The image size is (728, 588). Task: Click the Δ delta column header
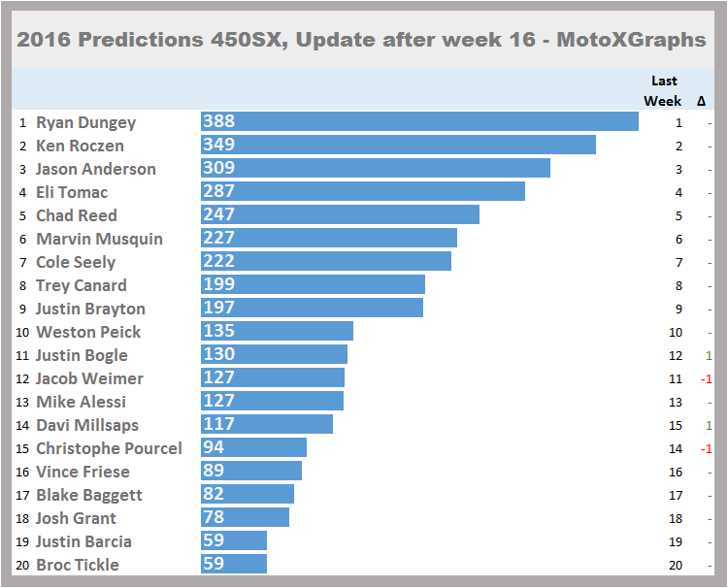tap(701, 101)
